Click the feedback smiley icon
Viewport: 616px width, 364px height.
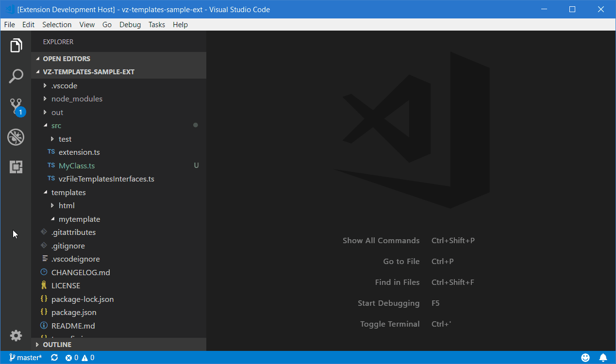click(585, 358)
